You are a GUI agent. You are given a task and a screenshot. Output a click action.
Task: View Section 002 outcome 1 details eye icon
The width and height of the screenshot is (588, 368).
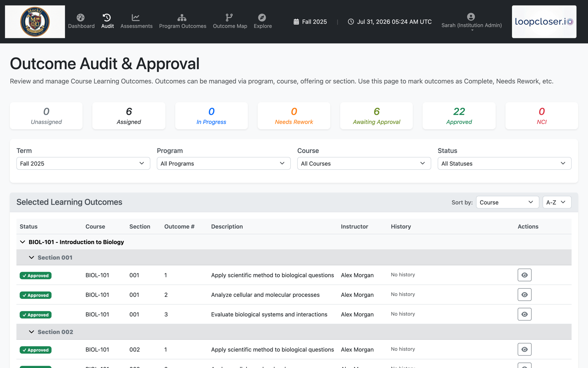pyautogui.click(x=524, y=349)
